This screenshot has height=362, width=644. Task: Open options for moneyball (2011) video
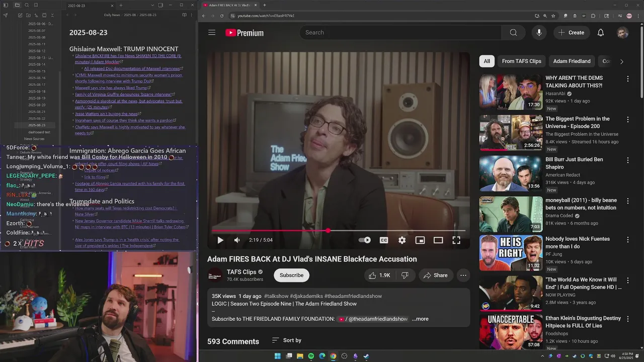[x=627, y=201]
